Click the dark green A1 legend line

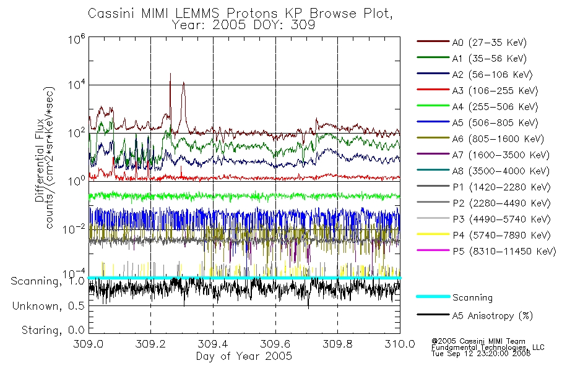coord(433,58)
